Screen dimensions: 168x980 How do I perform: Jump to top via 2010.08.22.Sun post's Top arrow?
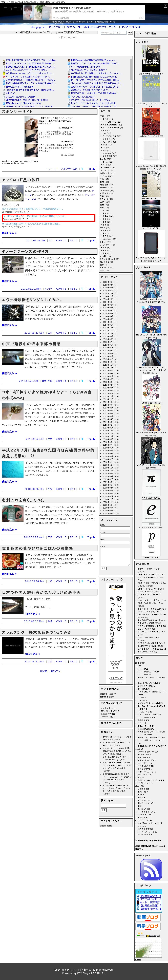tap(91, 662)
